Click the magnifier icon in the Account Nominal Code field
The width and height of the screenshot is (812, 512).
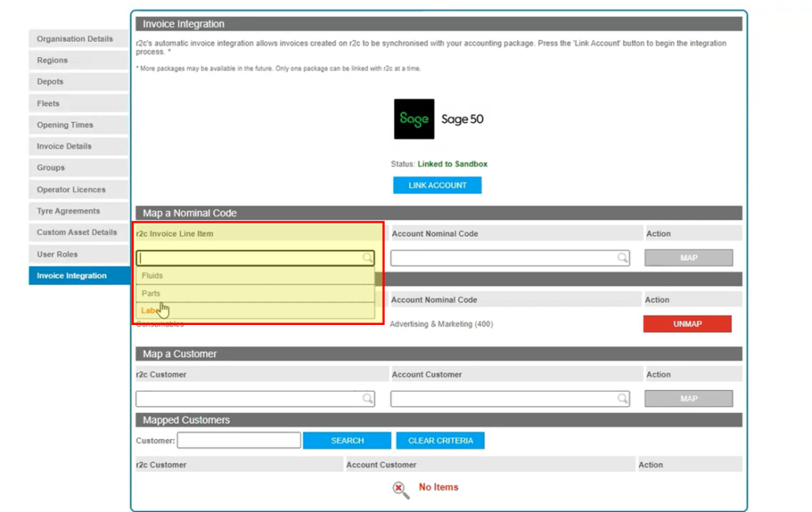(x=622, y=258)
